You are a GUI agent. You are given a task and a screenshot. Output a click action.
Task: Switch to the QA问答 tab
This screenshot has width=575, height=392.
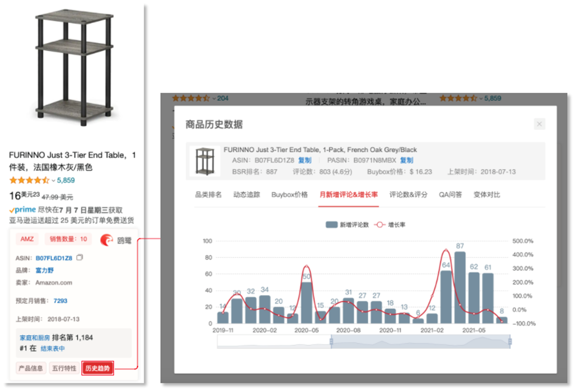point(450,195)
